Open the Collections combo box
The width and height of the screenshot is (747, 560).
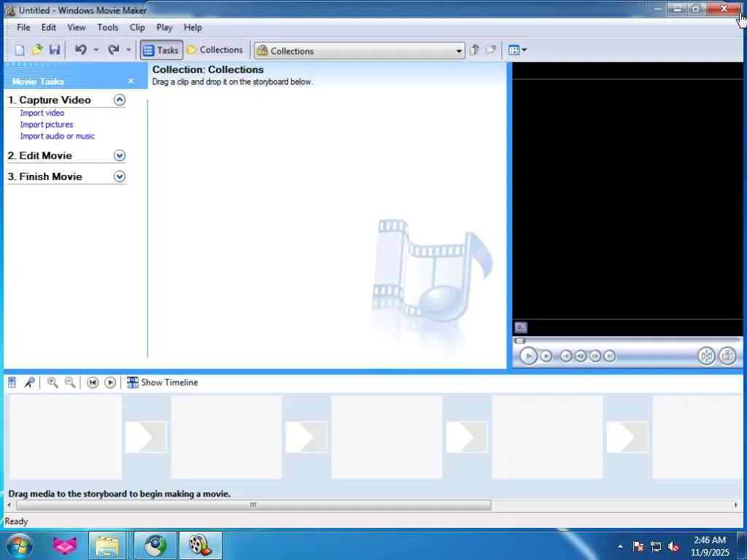click(360, 50)
